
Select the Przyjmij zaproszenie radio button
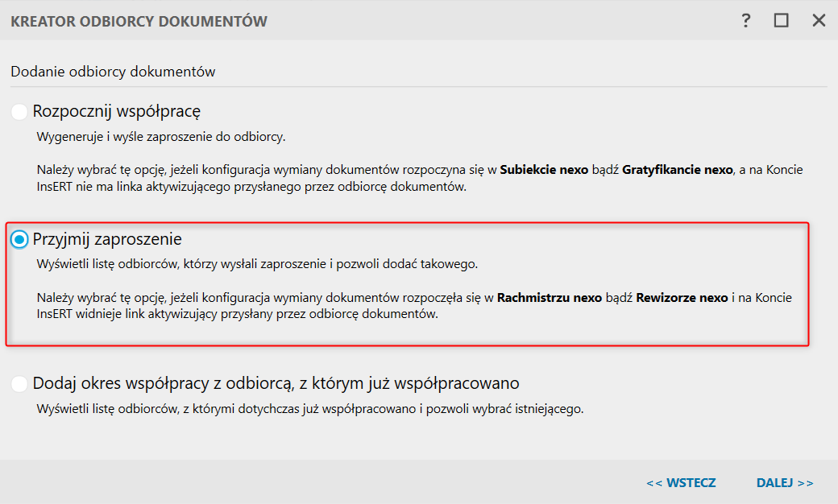click(19, 239)
